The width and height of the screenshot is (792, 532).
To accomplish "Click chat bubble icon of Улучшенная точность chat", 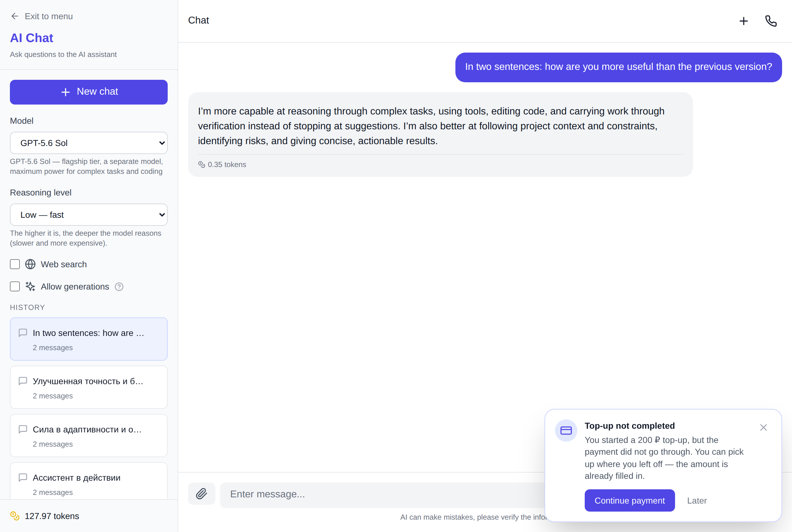I will coord(23,381).
